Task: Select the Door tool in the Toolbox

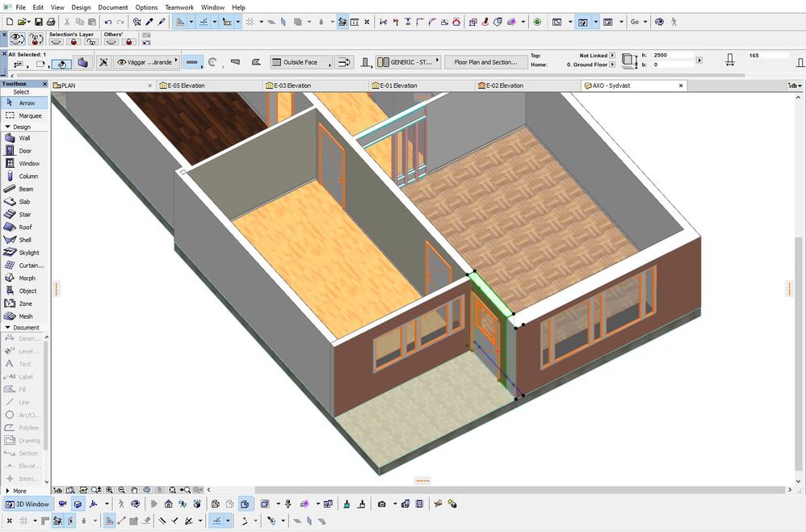Action: point(24,150)
